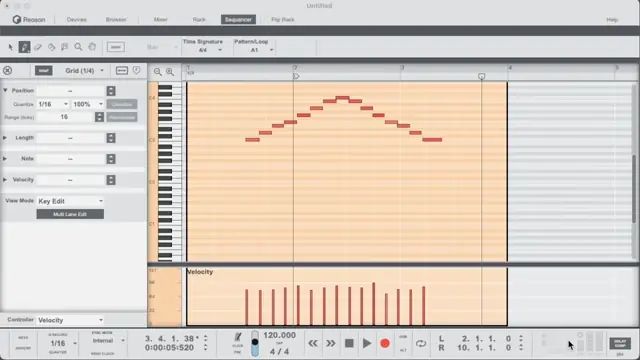The height and width of the screenshot is (360, 640).
Task: Switch to the Mixer tab
Action: point(160,20)
